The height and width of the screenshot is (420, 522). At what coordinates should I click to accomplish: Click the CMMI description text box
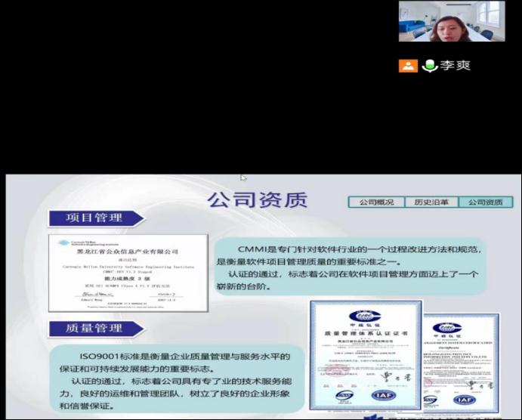349,267
